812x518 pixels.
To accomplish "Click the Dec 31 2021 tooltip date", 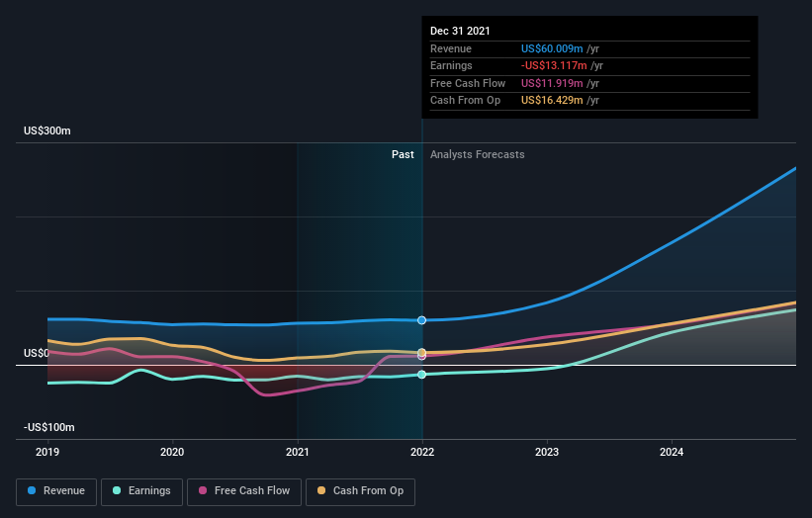I will click(460, 31).
